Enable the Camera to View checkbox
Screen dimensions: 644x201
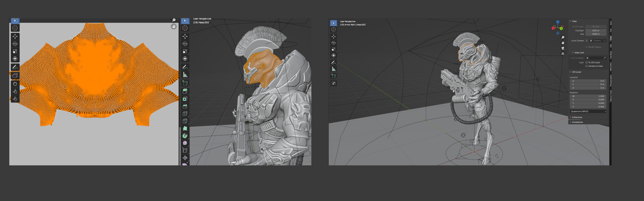click(586, 66)
